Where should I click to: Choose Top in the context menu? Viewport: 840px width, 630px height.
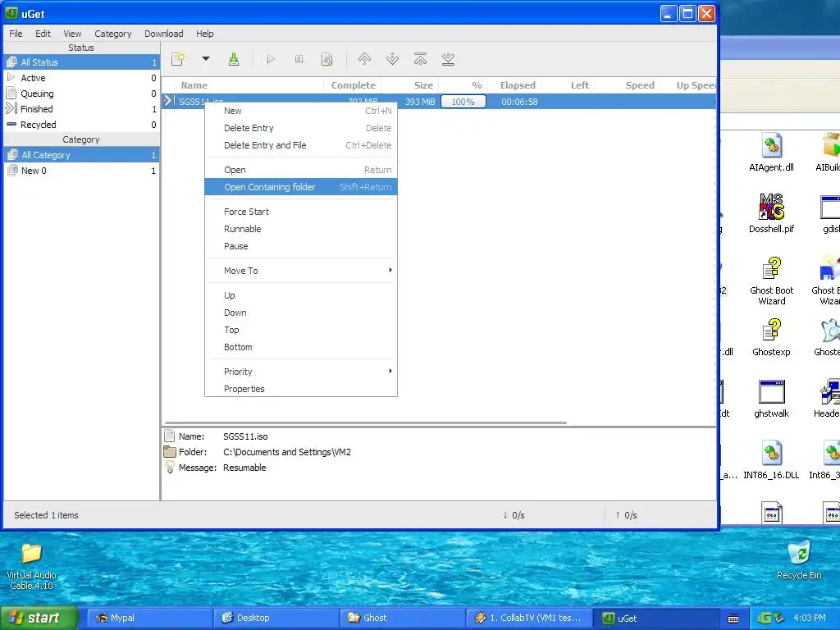301,330
